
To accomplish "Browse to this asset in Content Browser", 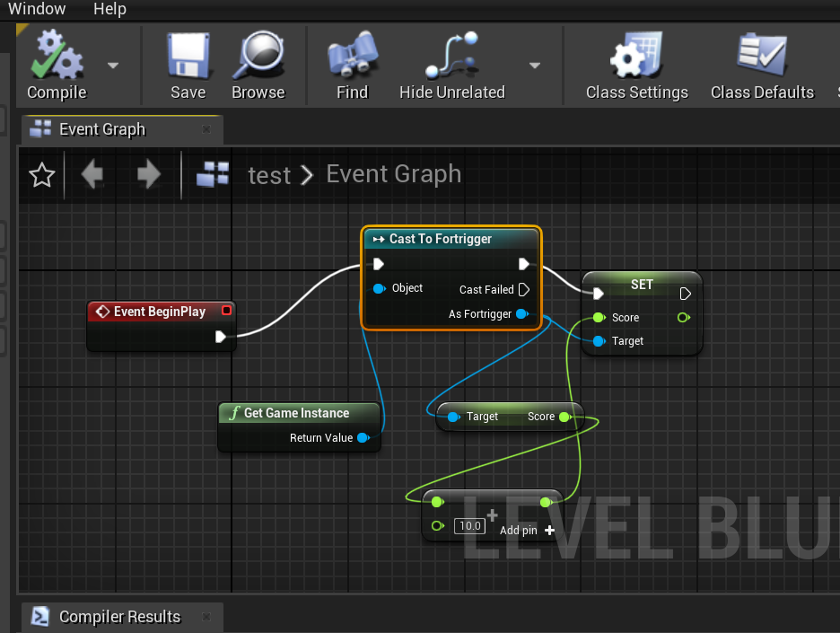I will tap(258, 65).
